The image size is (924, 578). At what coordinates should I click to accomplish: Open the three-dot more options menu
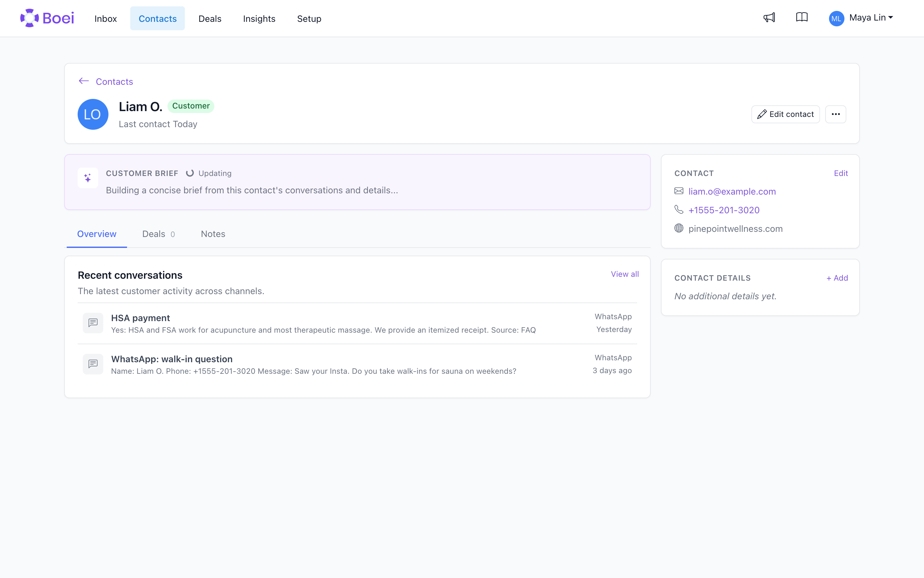click(835, 114)
